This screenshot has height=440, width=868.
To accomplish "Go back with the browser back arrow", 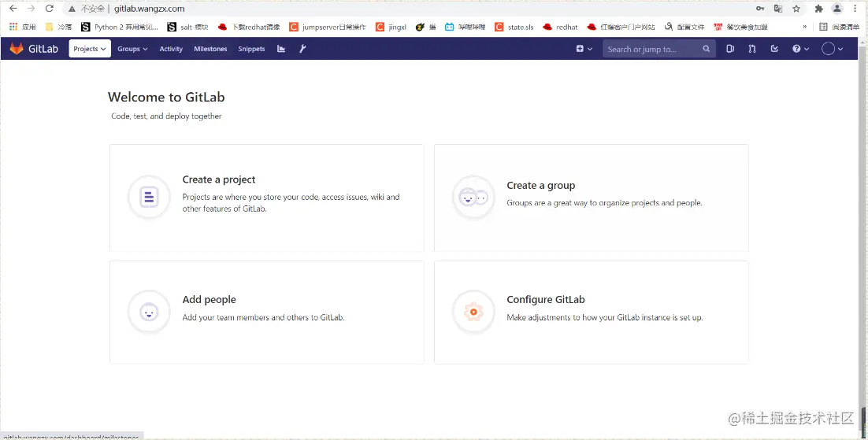I will point(13,9).
